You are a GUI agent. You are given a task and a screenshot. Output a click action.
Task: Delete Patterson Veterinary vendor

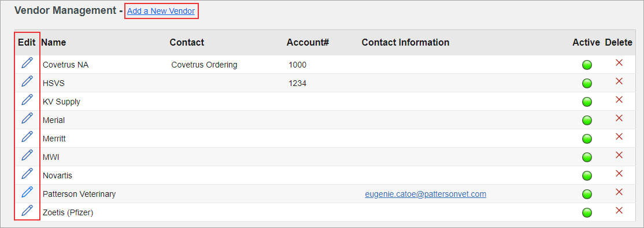(619, 192)
